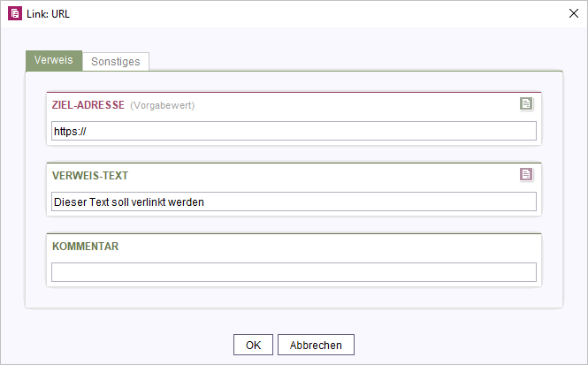588x365 pixels.
Task: Confirm the dialog with OK
Action: point(253,345)
